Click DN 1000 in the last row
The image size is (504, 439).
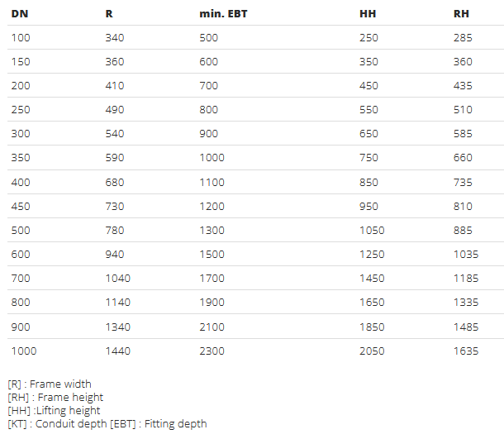coord(23,351)
